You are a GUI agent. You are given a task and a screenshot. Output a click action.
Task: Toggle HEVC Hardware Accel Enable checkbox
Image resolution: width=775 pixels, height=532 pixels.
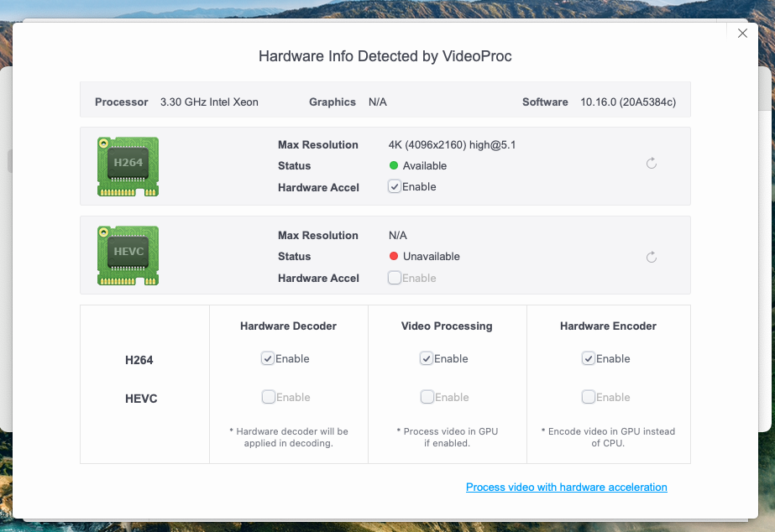[395, 278]
